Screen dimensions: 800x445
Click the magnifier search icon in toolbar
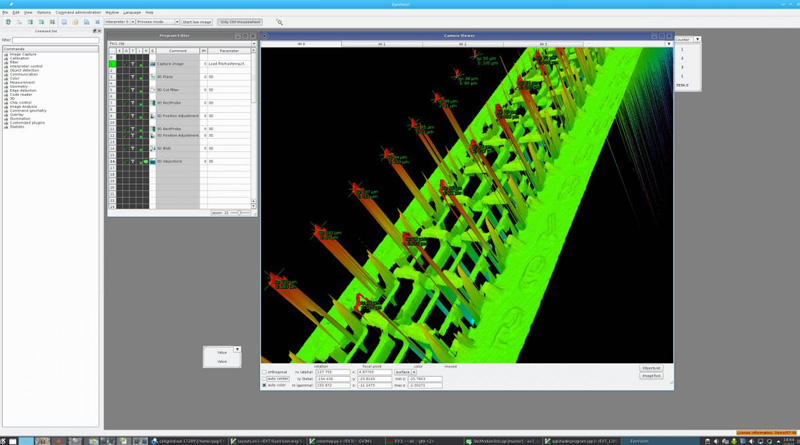(x=279, y=21)
